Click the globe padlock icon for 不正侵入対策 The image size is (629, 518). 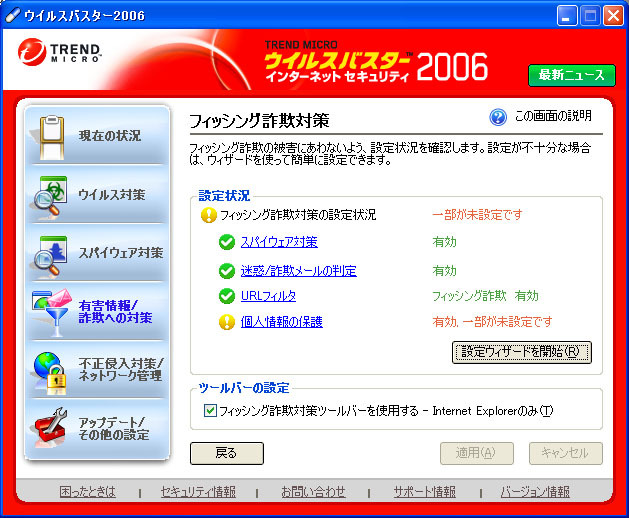[50, 373]
